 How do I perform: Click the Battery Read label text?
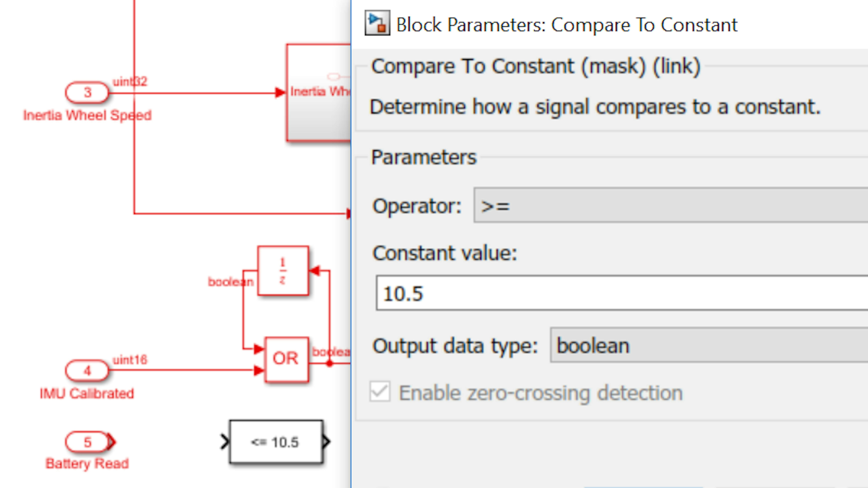point(87,464)
